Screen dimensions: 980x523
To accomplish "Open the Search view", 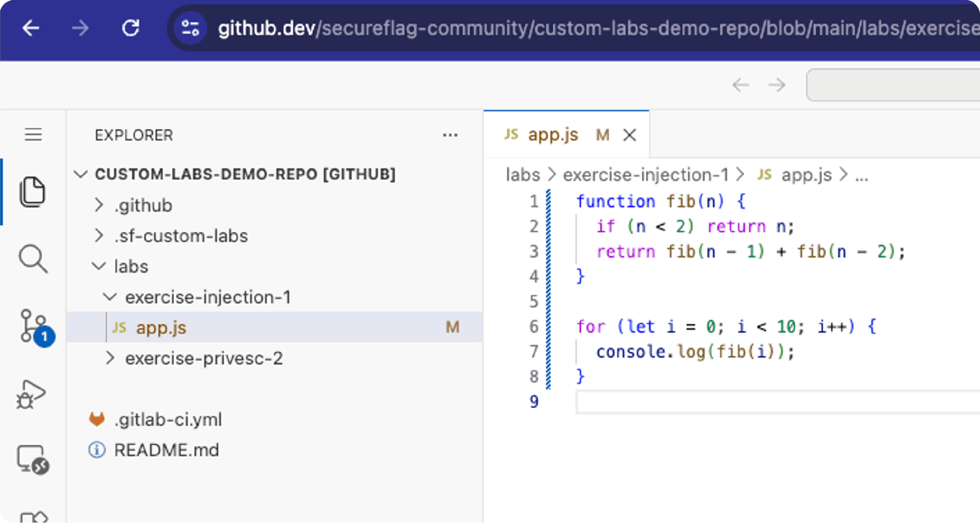I will [x=33, y=259].
